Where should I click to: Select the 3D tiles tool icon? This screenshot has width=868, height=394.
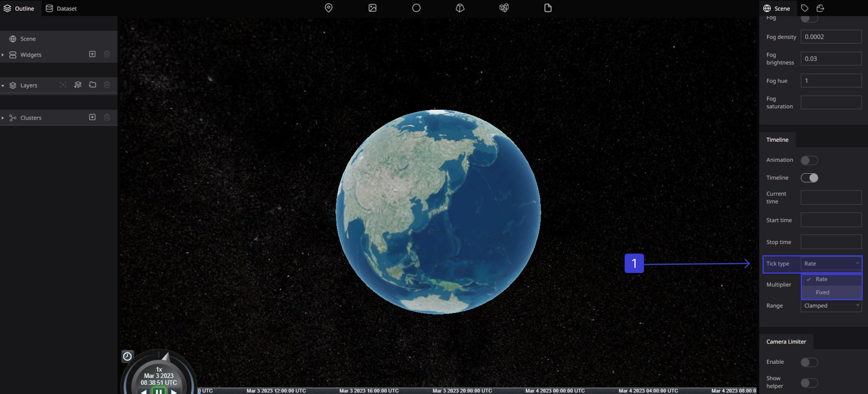point(504,8)
